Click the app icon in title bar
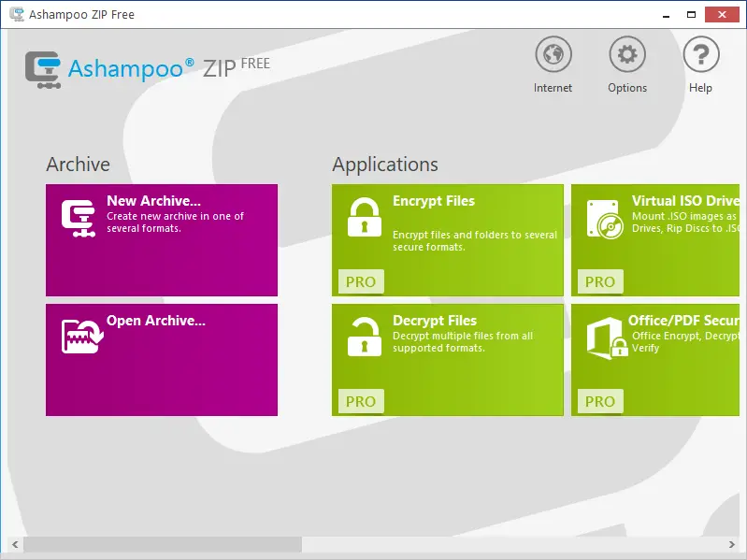Screen dimensions: 747x560 click(x=17, y=14)
